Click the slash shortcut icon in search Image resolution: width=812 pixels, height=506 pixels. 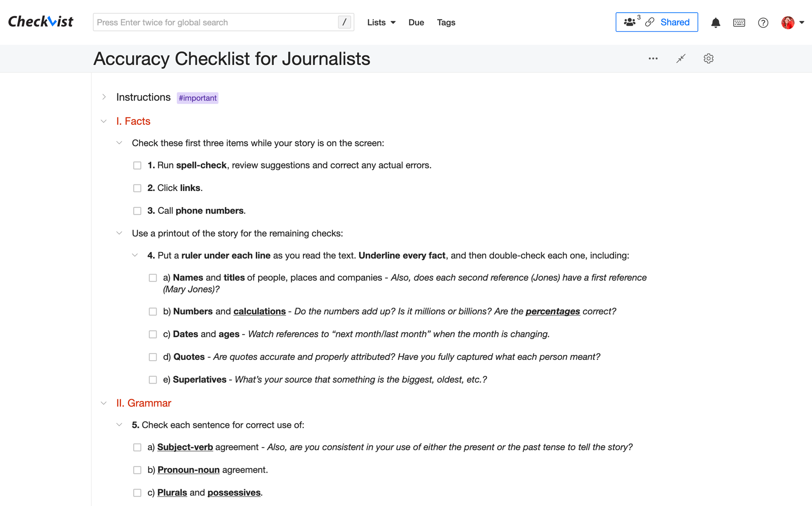(x=344, y=22)
